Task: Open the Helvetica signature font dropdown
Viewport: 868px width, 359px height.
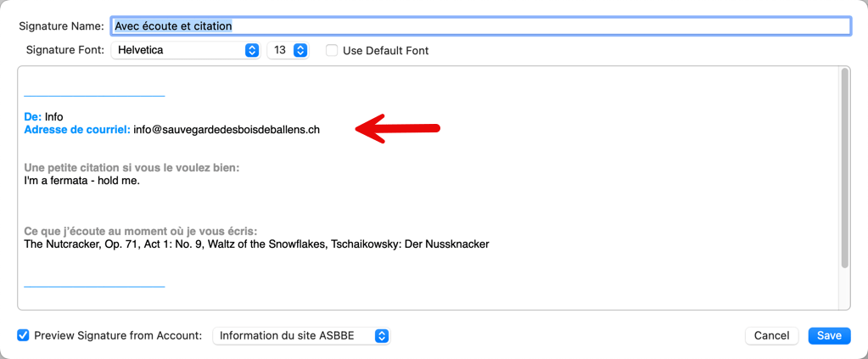Action: pos(186,50)
